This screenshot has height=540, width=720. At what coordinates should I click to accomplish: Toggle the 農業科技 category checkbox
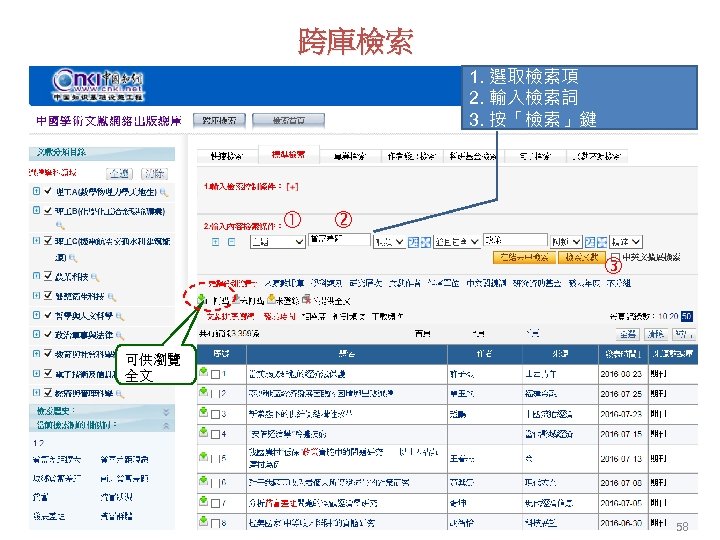click(x=48, y=276)
